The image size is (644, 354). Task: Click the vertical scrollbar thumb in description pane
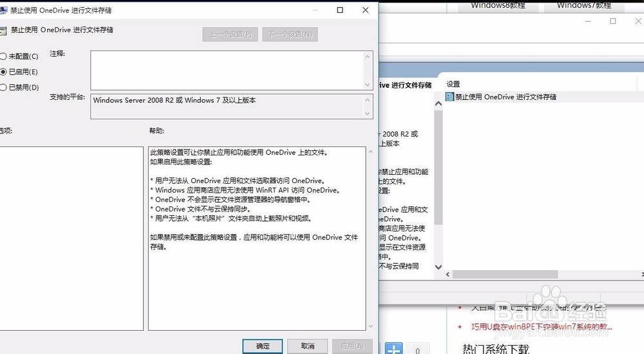tap(438, 166)
